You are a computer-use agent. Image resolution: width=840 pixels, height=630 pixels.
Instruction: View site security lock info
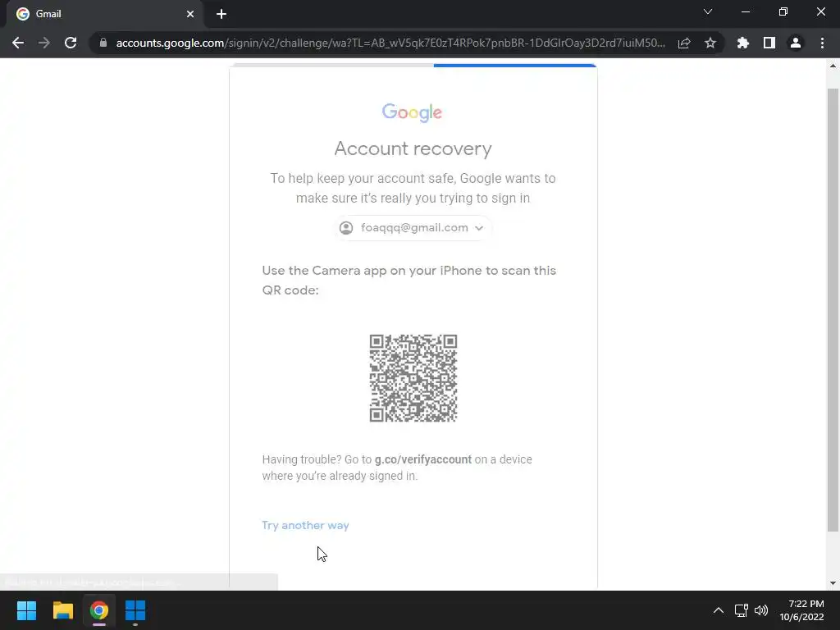click(103, 43)
